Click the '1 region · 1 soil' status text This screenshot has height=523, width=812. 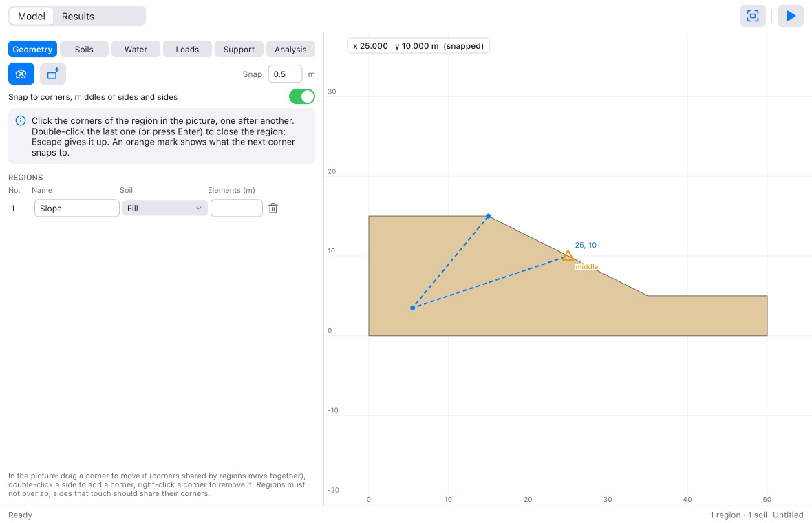tap(738, 515)
